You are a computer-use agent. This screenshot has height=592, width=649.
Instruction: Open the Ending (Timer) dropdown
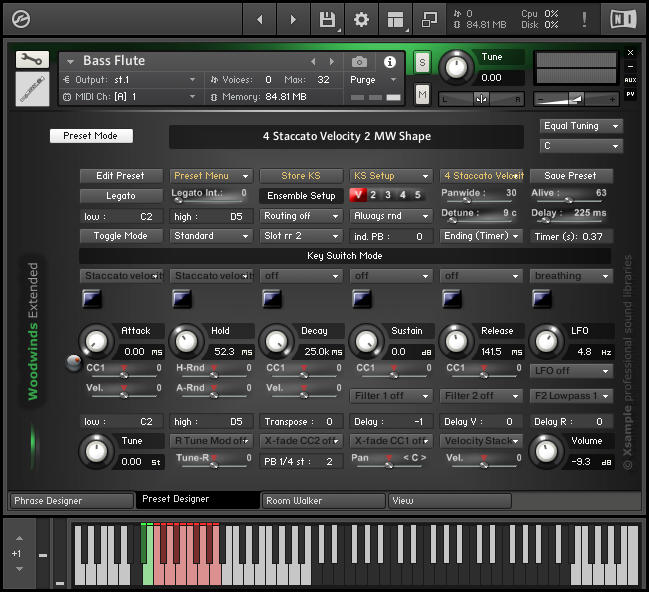[x=481, y=236]
